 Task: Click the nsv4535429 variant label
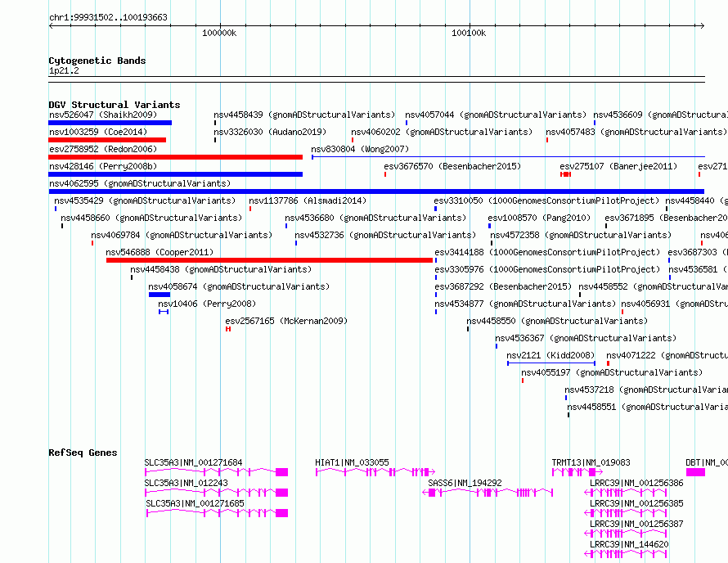[145, 200]
